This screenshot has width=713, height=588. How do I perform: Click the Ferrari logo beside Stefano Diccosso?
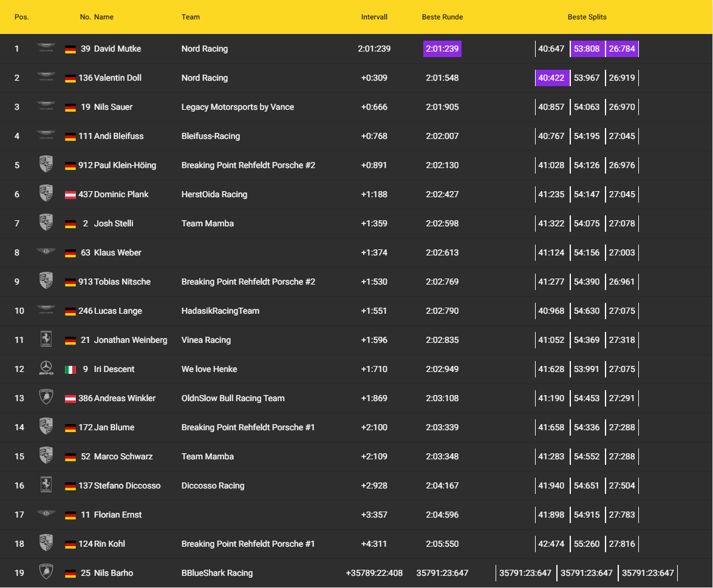[x=46, y=485]
